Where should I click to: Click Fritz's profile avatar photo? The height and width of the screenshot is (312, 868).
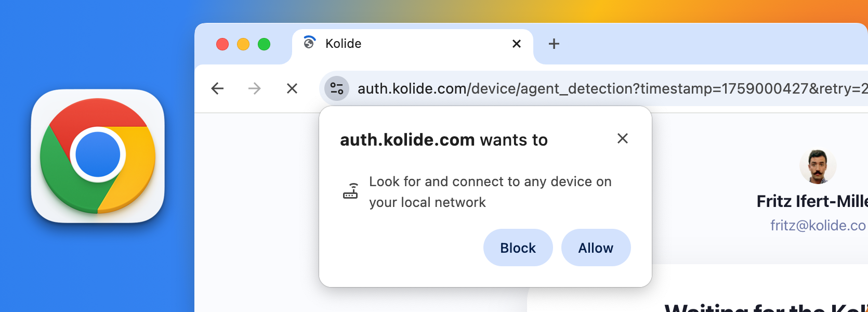pos(818,166)
